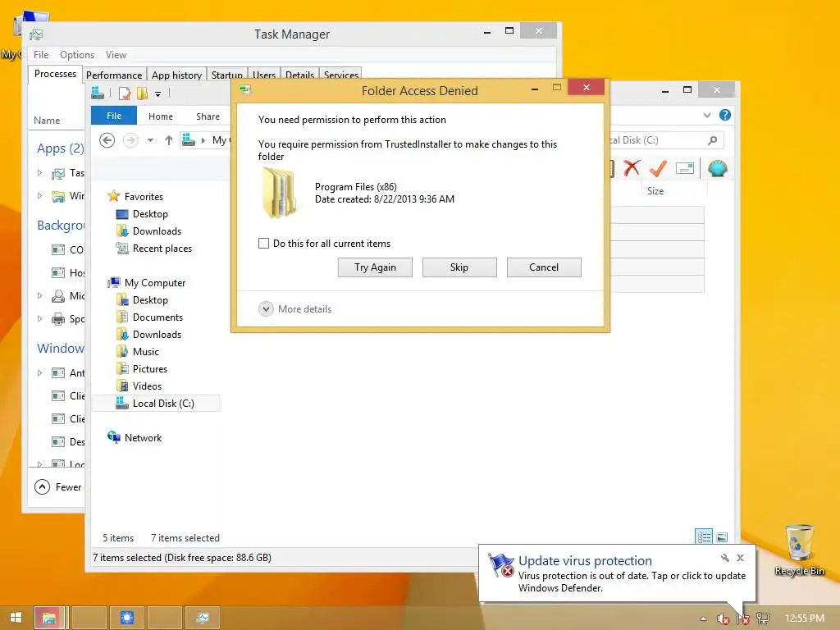Switch to App history tab

coord(176,75)
